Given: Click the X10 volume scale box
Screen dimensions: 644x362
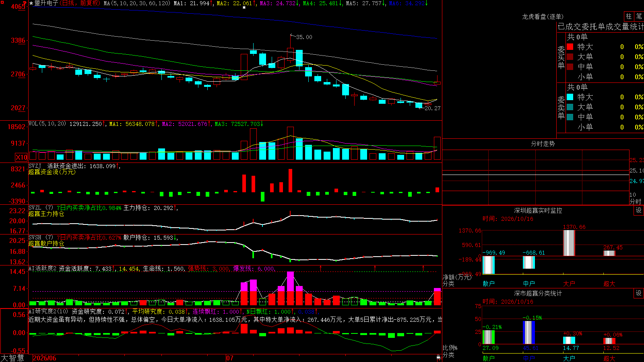Looking at the screenshot, I should (21, 157).
